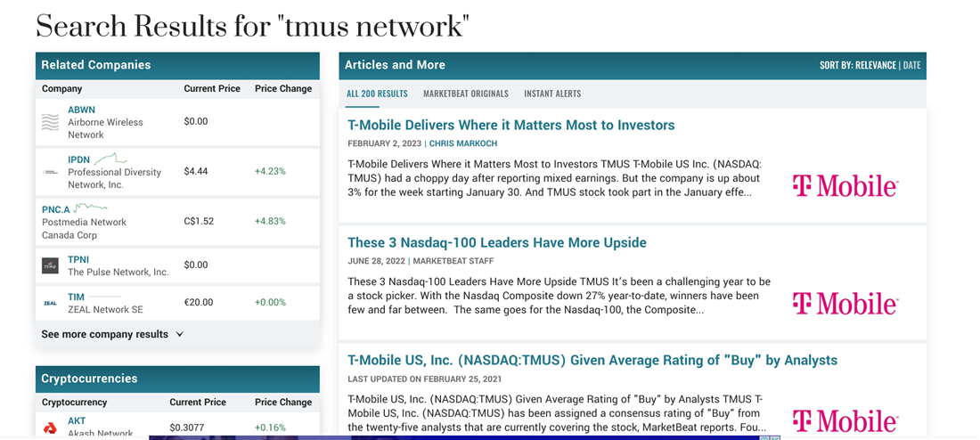Screen dimensions: 980x440
Task: Click Last Updated on February 25, 2021
Action: click(x=424, y=379)
